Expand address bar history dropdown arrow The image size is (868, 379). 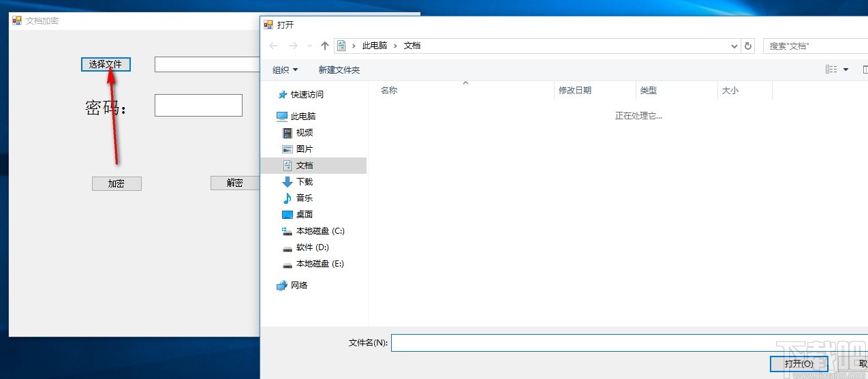point(734,46)
